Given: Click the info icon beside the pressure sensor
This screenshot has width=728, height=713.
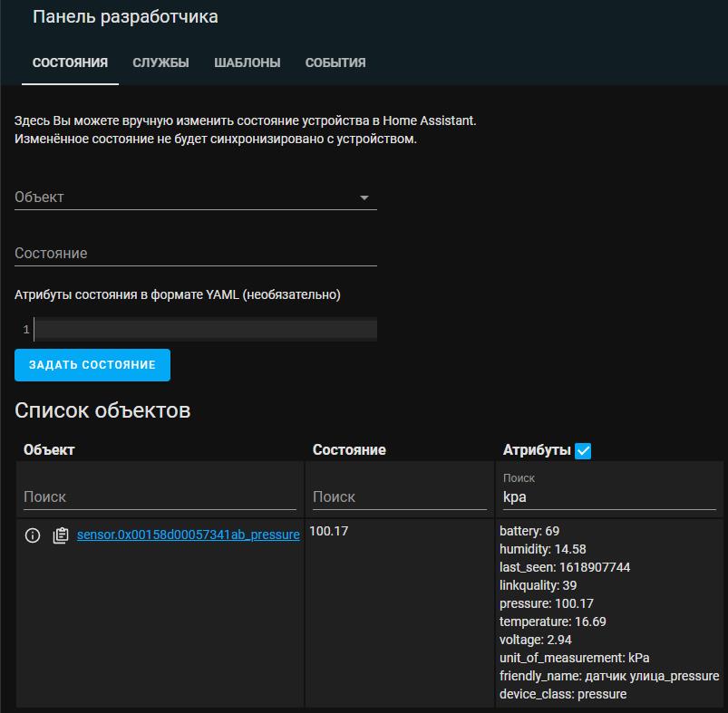Looking at the screenshot, I should (32, 535).
